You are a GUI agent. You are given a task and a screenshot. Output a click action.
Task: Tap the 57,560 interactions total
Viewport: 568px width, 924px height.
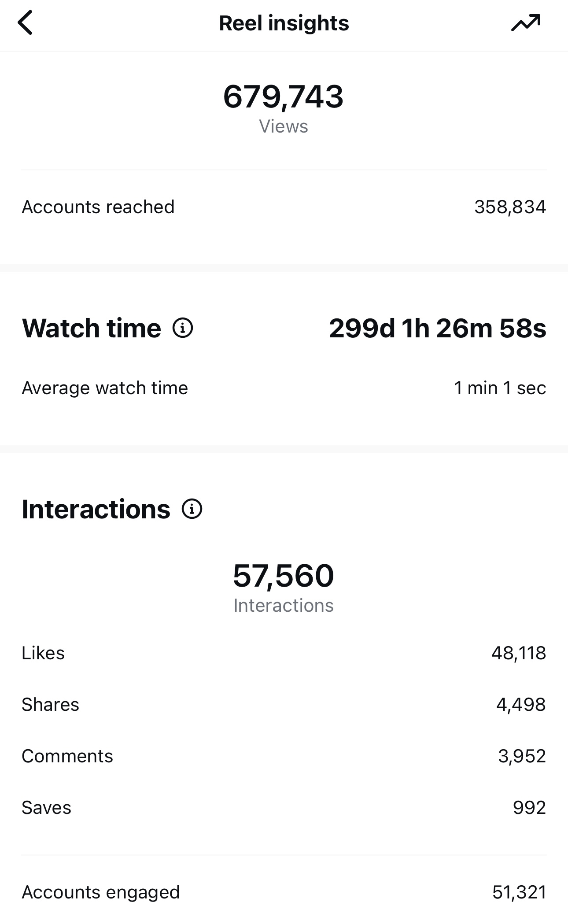284,576
